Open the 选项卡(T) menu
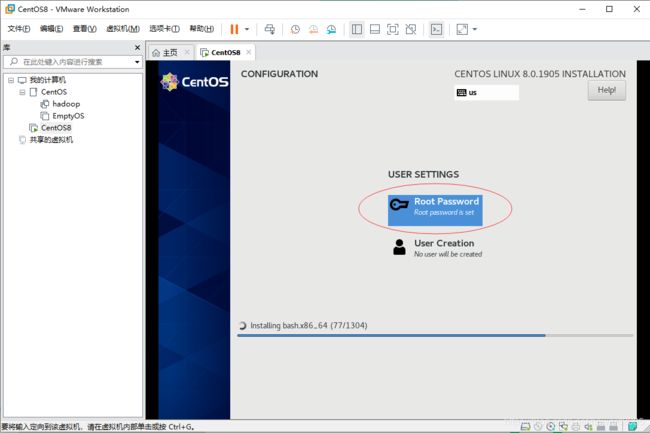The width and height of the screenshot is (650, 433). tap(164, 29)
